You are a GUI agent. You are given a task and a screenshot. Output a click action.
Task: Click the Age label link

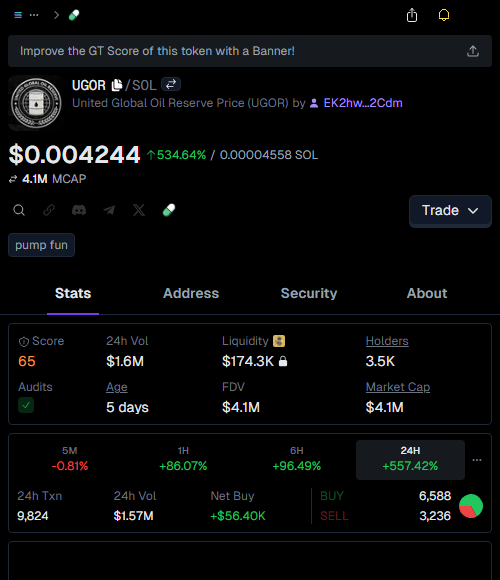click(117, 387)
